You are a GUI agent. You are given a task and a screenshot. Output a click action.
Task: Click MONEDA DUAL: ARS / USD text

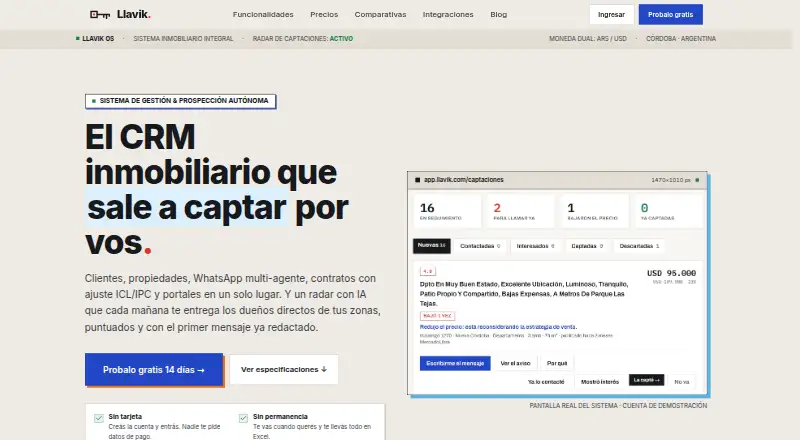pyautogui.click(x=588, y=39)
